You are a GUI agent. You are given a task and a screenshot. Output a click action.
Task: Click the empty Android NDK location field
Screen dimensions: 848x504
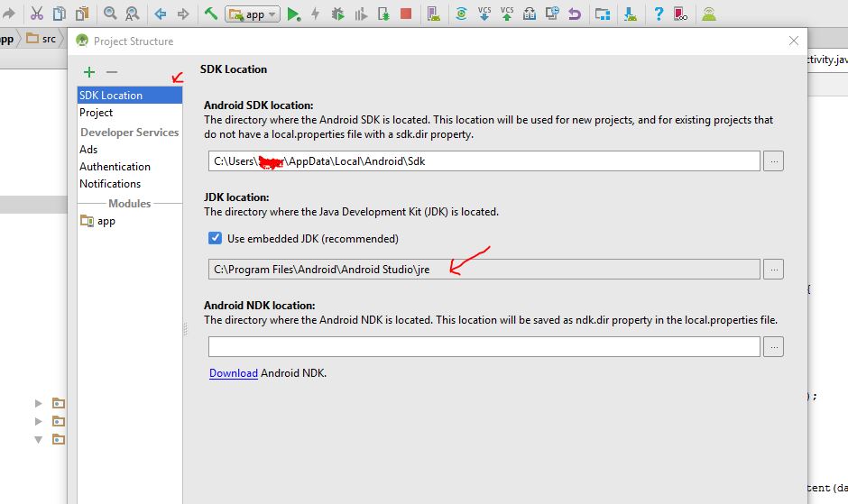coord(484,346)
